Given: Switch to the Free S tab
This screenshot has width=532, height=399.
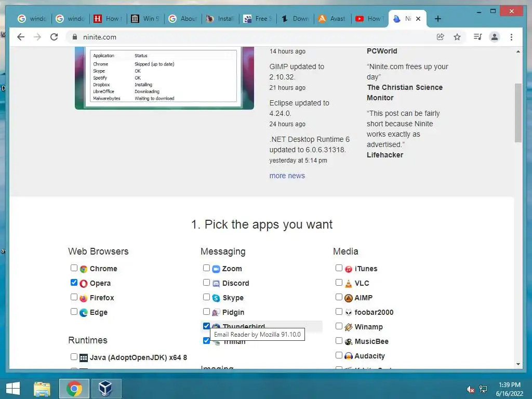Looking at the screenshot, I should click(x=258, y=19).
